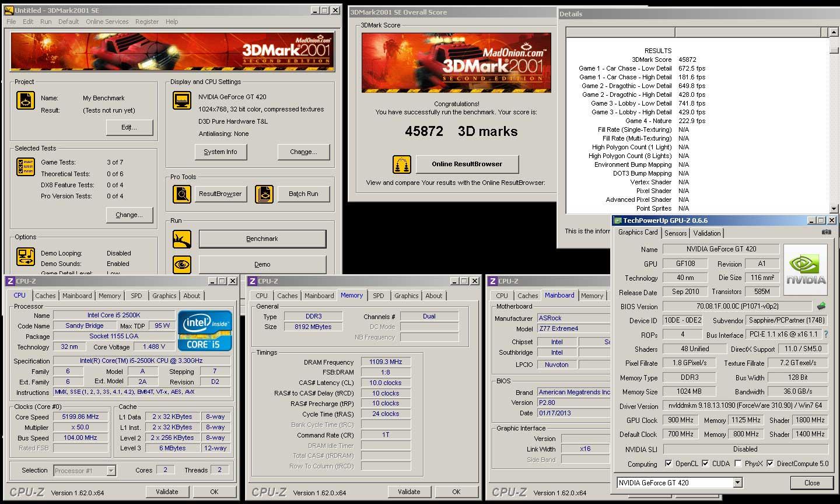Click the Benchmark run icon
Image resolution: width=840 pixels, height=504 pixels.
point(182,239)
